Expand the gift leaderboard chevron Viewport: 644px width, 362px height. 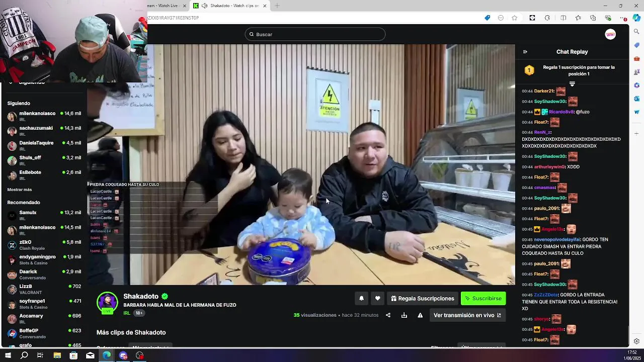click(572, 84)
